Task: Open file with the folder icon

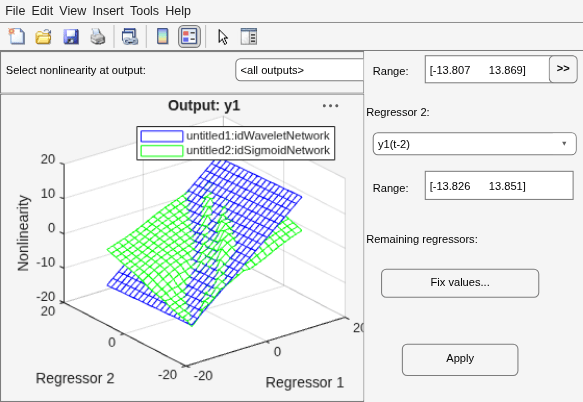Action: click(44, 36)
